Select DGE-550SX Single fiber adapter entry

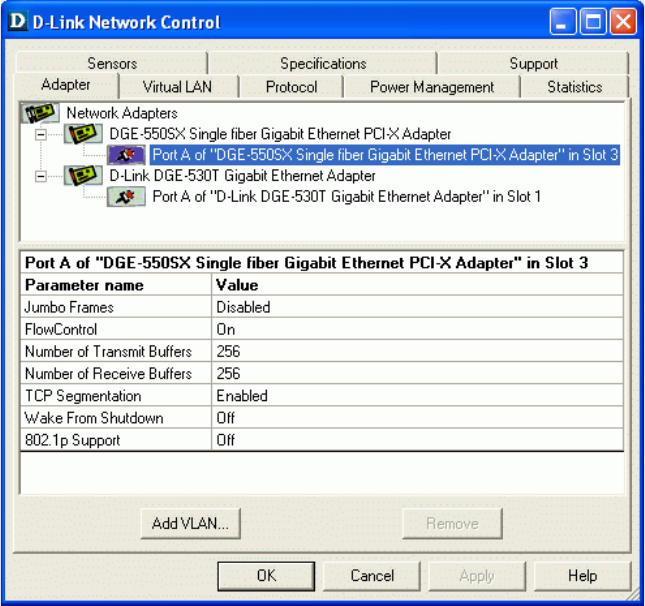280,134
